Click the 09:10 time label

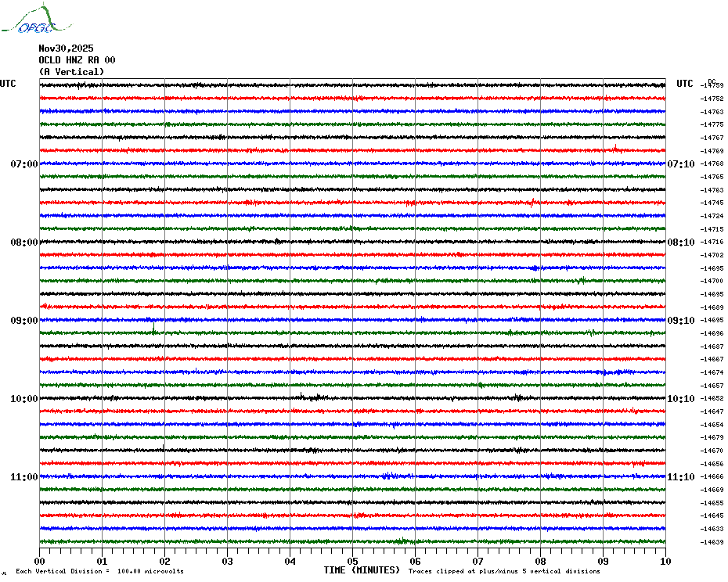[x=681, y=320]
